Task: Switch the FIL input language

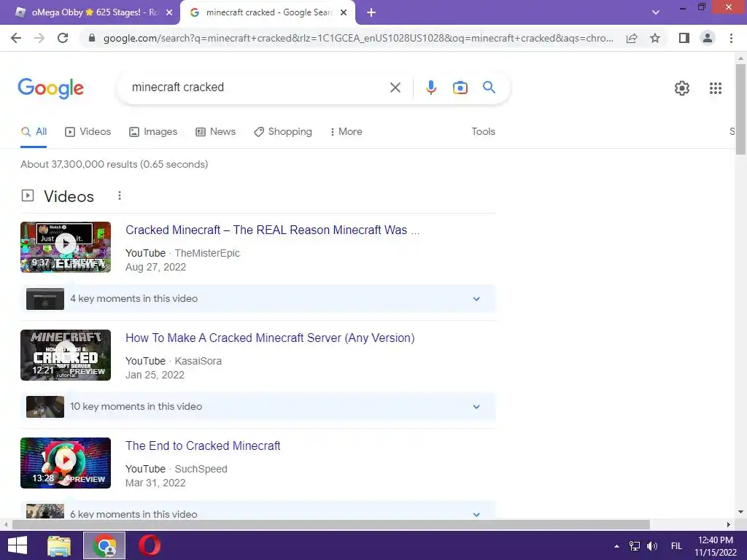Action: [x=676, y=546]
